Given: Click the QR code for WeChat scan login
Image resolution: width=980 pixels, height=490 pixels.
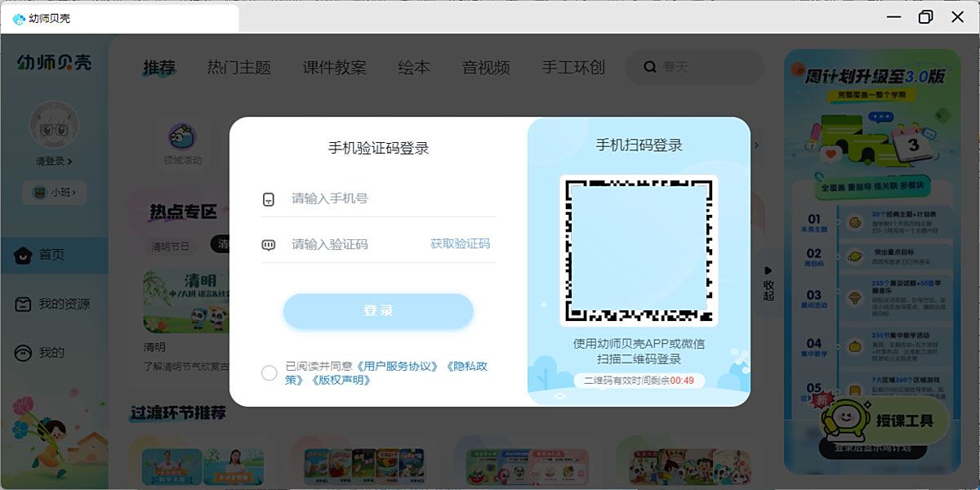Looking at the screenshot, I should pyautogui.click(x=639, y=249).
